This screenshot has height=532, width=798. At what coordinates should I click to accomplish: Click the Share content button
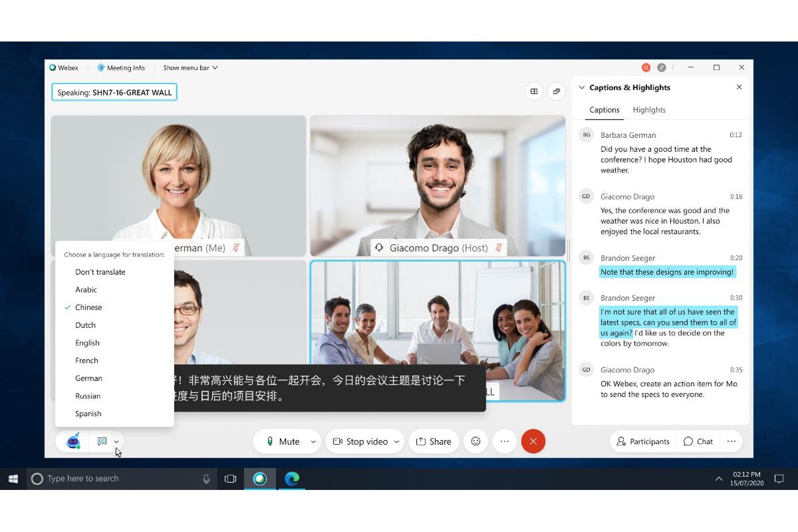(x=434, y=441)
